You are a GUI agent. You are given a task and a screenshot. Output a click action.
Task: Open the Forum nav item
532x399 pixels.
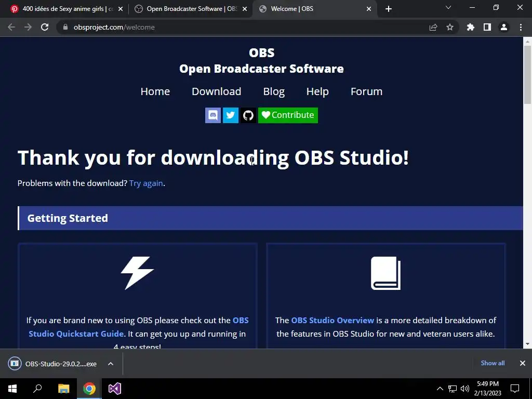pyautogui.click(x=366, y=91)
